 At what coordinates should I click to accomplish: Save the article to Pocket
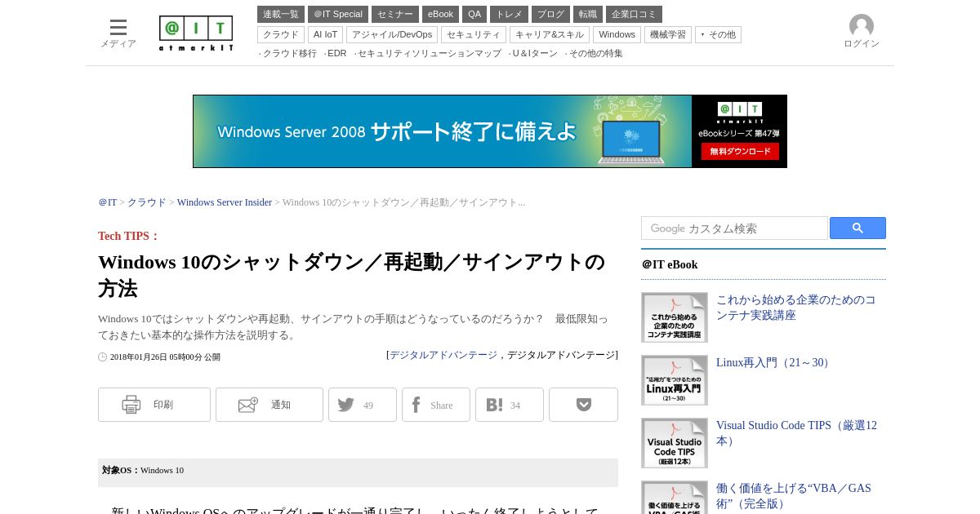(583, 405)
